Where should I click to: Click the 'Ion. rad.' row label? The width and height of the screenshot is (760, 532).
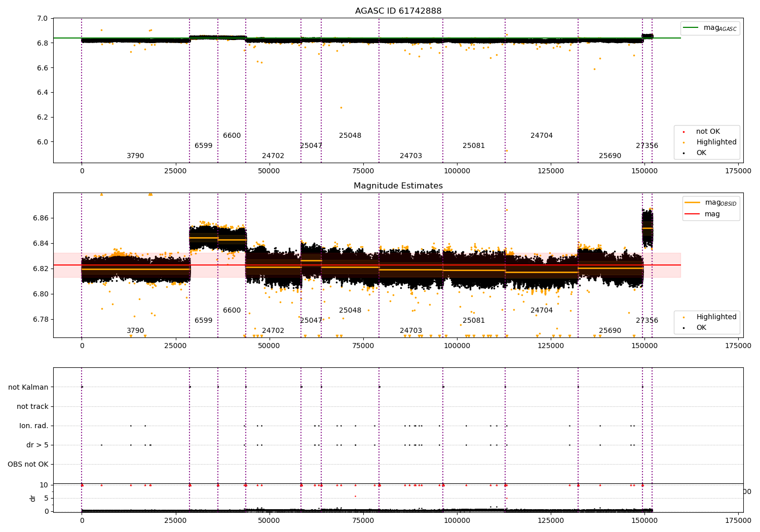(x=34, y=426)
